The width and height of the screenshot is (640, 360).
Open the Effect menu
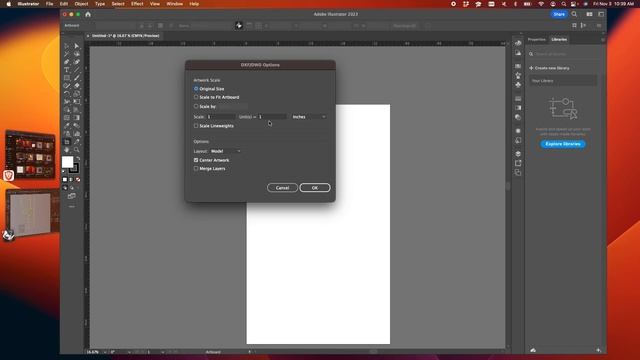pyautogui.click(x=137, y=4)
